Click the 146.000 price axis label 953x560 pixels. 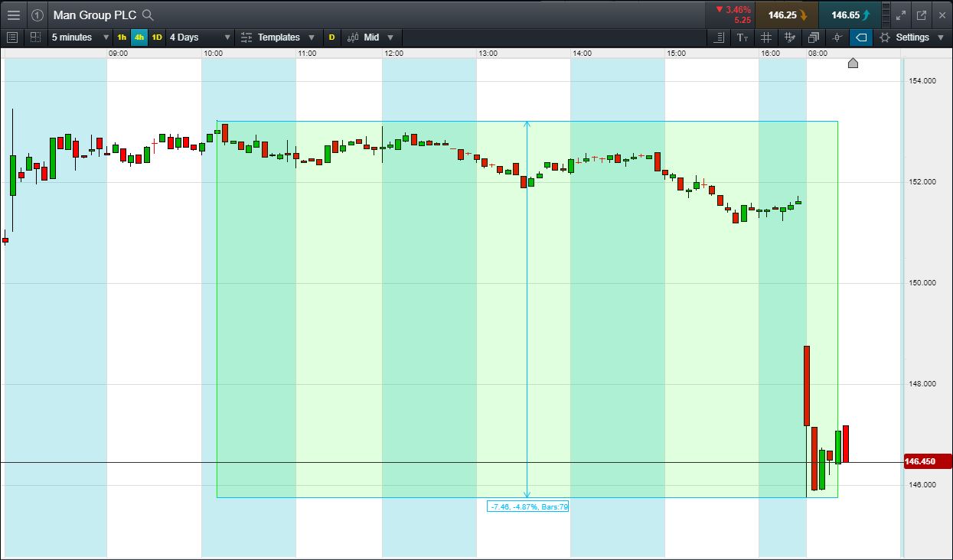[921, 485]
